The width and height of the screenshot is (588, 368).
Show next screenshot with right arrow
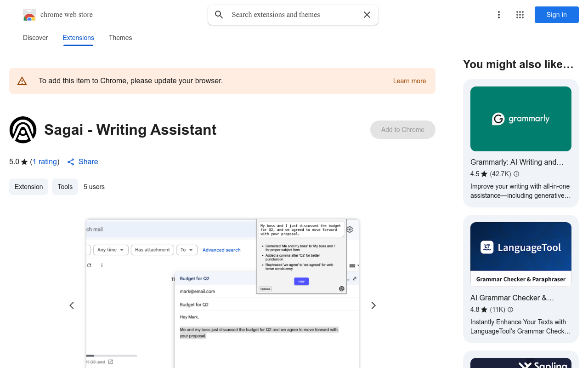pos(373,305)
